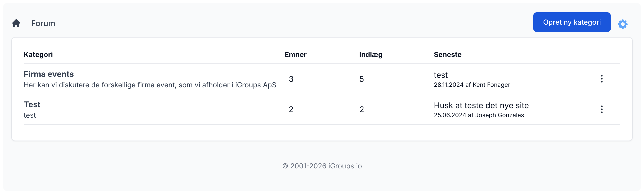Open the Test category row options menu

pyautogui.click(x=602, y=109)
